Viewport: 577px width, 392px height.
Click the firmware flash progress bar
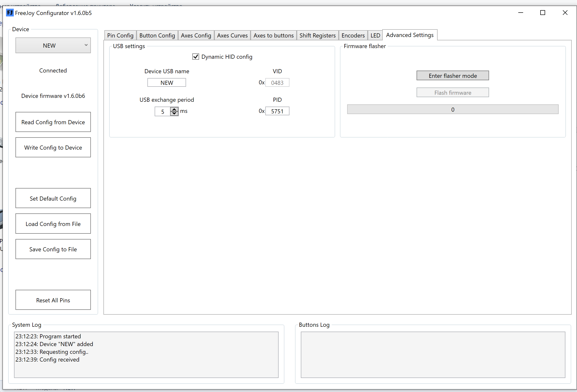pyautogui.click(x=453, y=109)
